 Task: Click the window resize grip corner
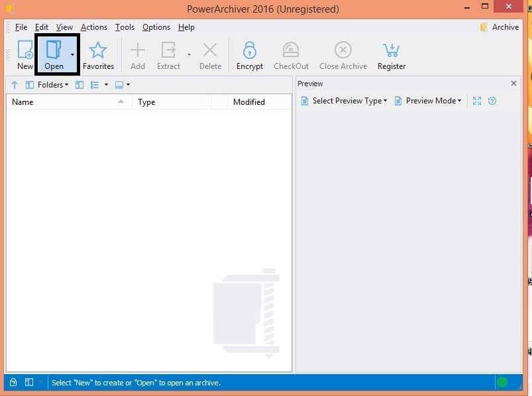[519, 387]
